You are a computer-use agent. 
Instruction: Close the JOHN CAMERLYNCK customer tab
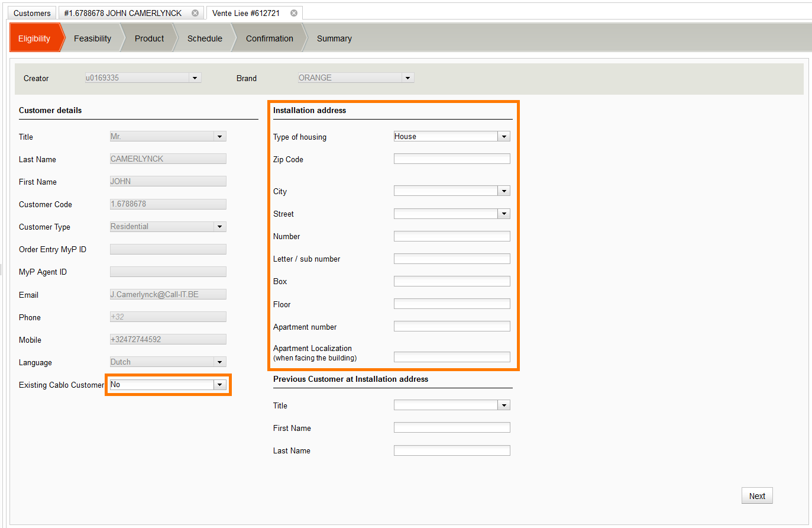pyautogui.click(x=195, y=13)
